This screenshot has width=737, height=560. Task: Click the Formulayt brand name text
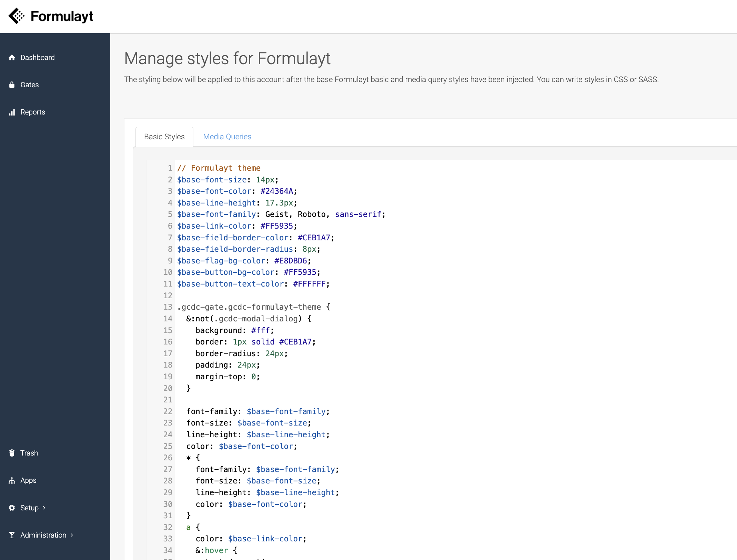62,16
